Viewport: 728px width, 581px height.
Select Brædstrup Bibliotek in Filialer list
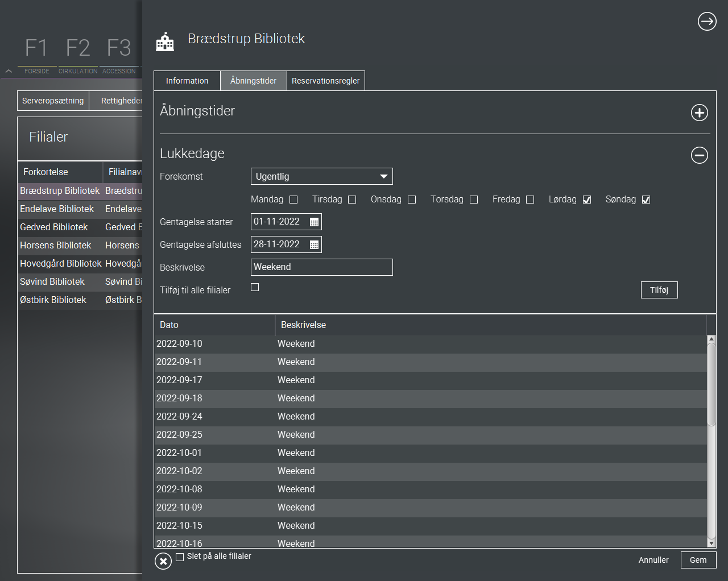[x=80, y=190]
